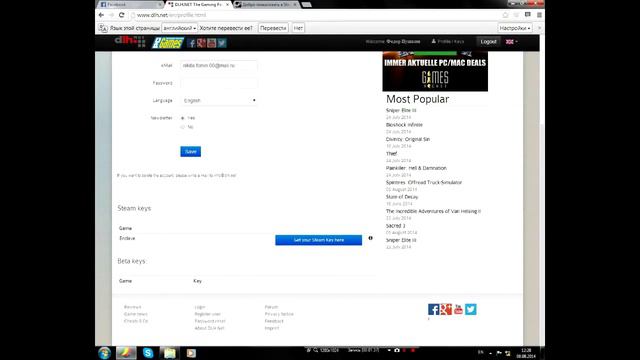Viewport: 640px width, 360px height.
Task: Select newsletter Yes radio button
Action: click(x=182, y=118)
